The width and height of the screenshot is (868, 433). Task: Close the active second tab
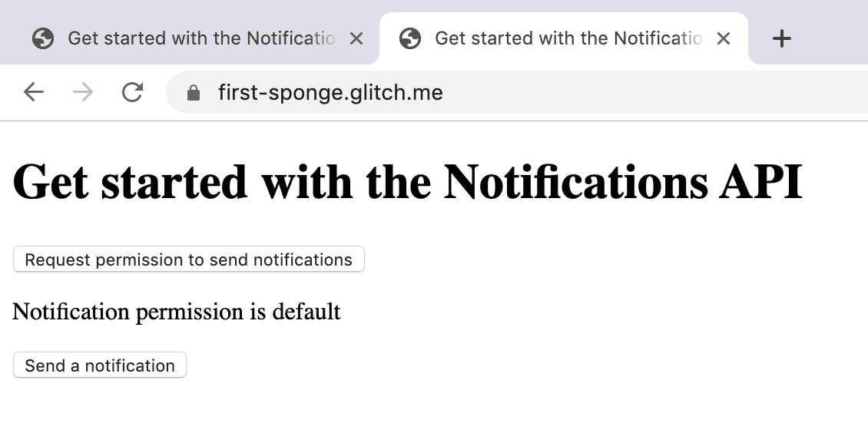pos(723,38)
